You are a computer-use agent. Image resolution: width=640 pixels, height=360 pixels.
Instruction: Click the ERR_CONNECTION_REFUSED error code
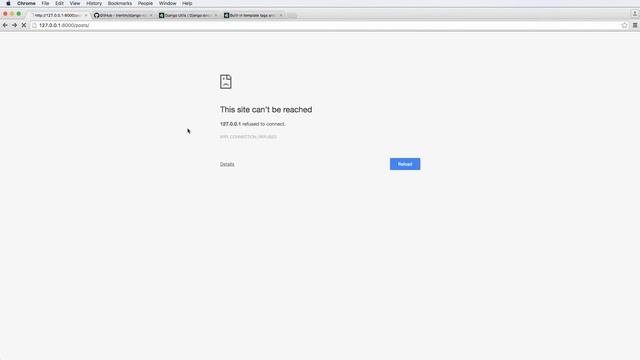[248, 137]
